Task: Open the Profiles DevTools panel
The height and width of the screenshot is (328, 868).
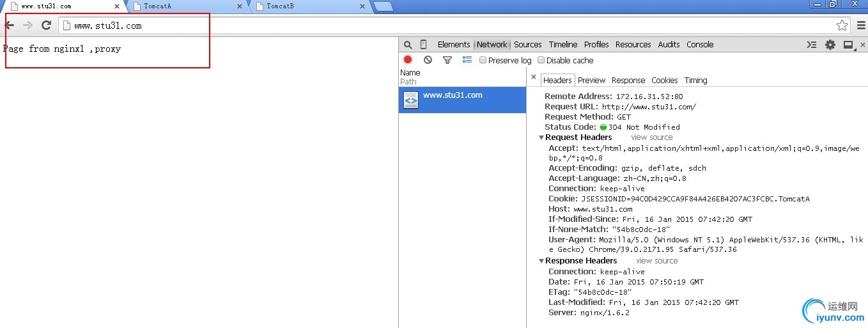Action: [596, 45]
